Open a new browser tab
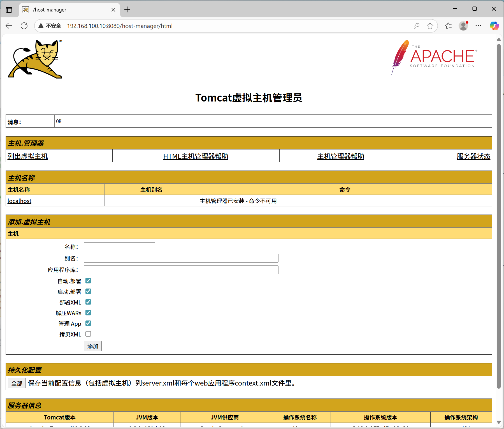 click(x=127, y=10)
